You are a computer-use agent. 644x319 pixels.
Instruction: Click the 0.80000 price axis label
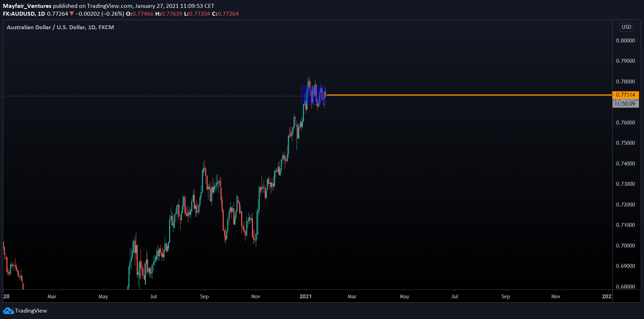point(625,41)
